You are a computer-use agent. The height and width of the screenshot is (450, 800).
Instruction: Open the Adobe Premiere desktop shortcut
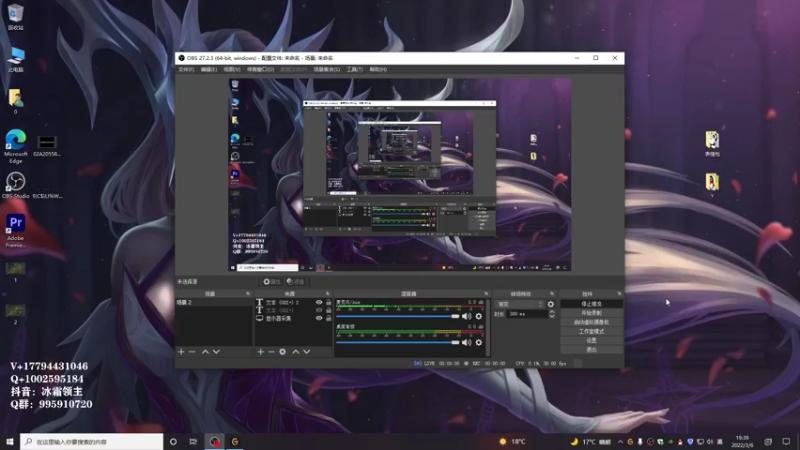[x=15, y=231]
